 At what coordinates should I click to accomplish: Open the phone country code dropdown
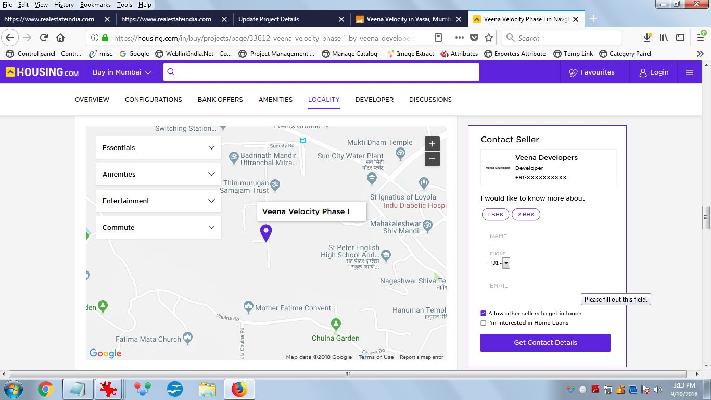[500, 263]
